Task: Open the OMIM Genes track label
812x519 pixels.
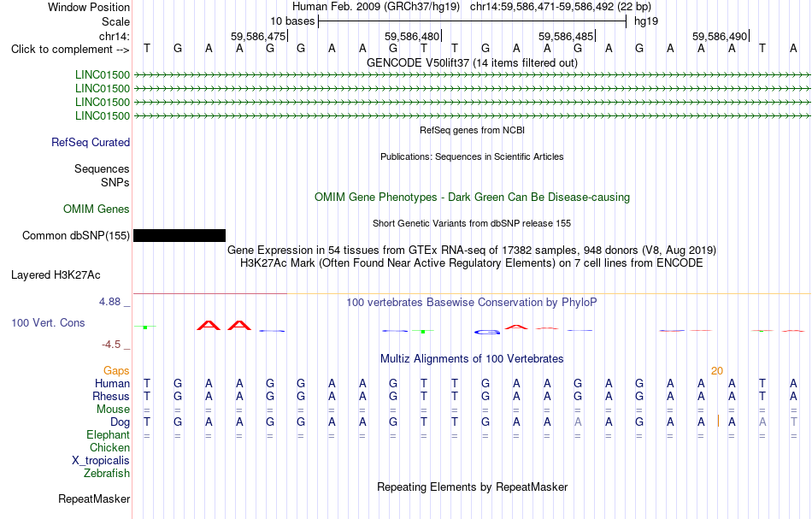Action: [97, 209]
